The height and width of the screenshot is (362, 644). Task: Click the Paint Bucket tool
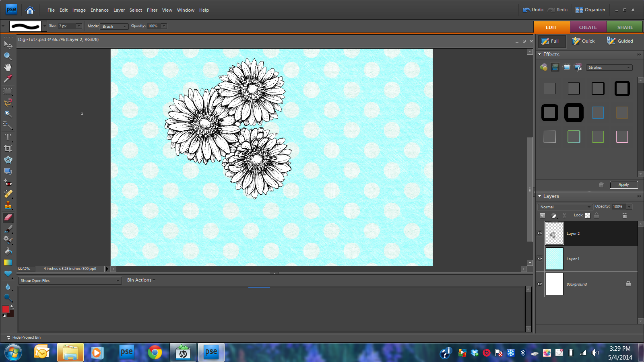[8, 251]
